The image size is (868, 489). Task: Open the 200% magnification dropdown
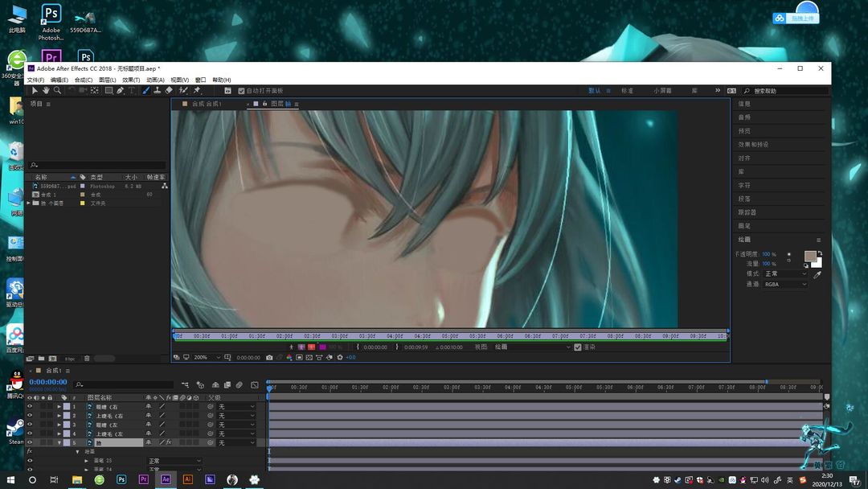(x=207, y=358)
